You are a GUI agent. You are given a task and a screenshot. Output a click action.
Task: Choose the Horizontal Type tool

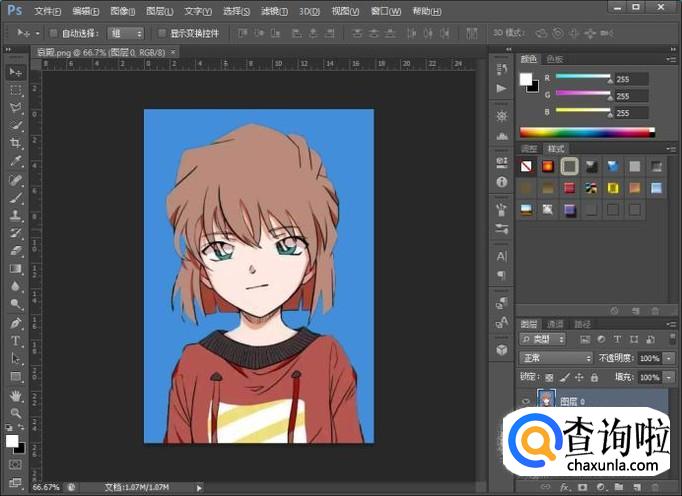[16, 341]
